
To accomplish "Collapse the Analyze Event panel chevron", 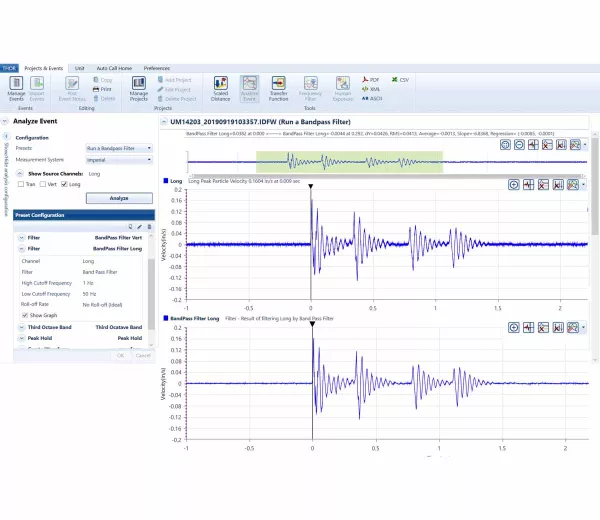I will [5, 121].
